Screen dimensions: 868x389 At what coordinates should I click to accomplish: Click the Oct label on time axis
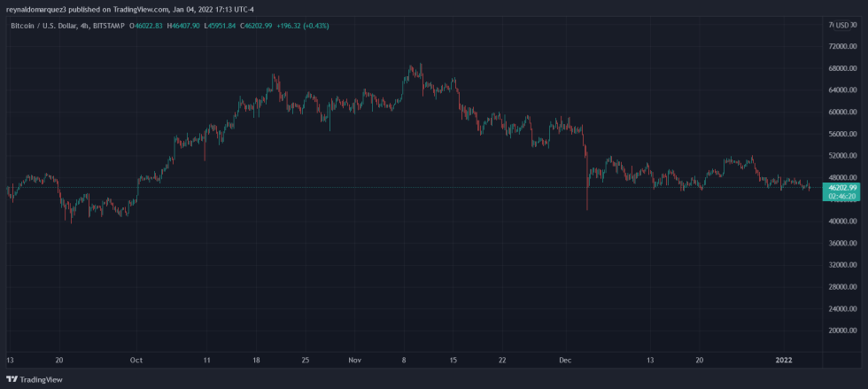136,361
